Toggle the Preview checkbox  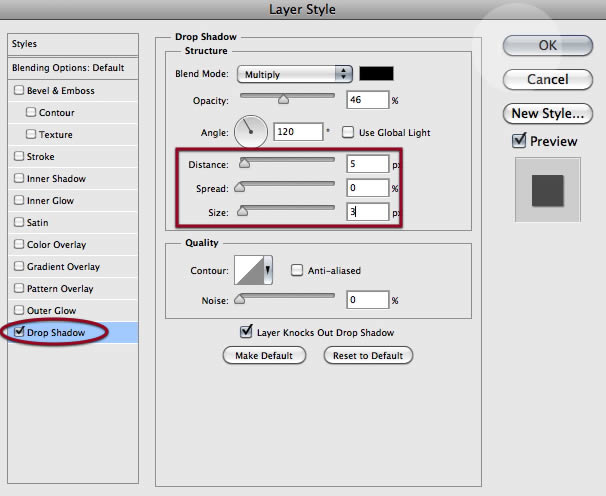tap(519, 141)
